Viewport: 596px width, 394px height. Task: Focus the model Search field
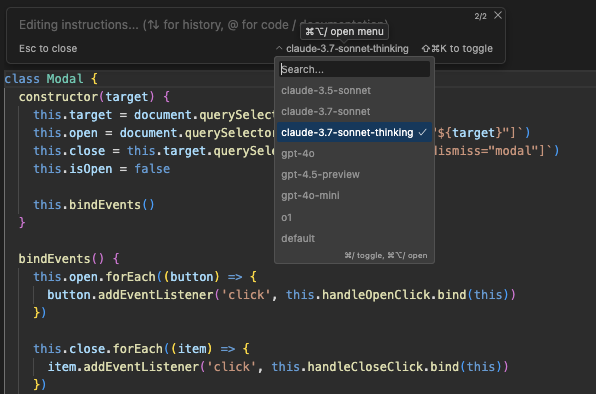[x=354, y=70]
